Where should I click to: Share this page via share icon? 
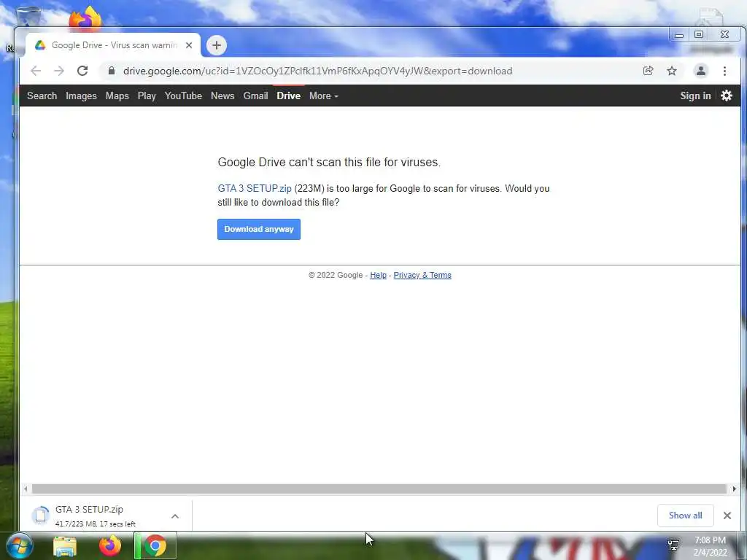coord(648,71)
